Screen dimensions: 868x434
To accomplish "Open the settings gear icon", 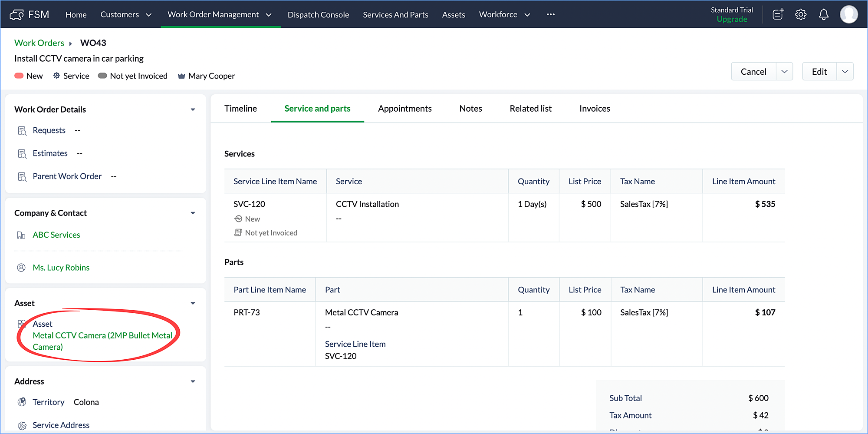I will click(801, 14).
